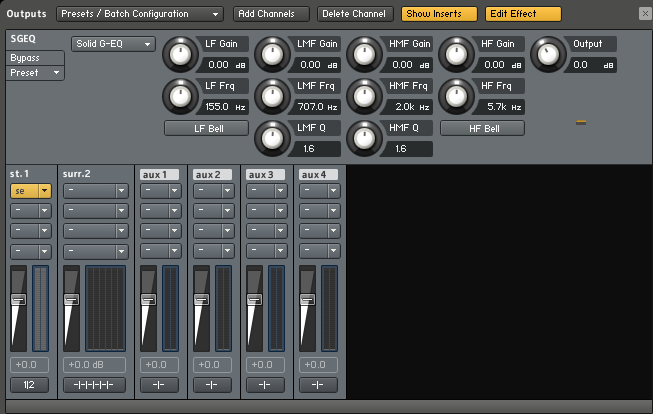Screen dimensions: 653x414
Task: Click the aux 1 +0.0 volume field
Action: tap(159, 365)
